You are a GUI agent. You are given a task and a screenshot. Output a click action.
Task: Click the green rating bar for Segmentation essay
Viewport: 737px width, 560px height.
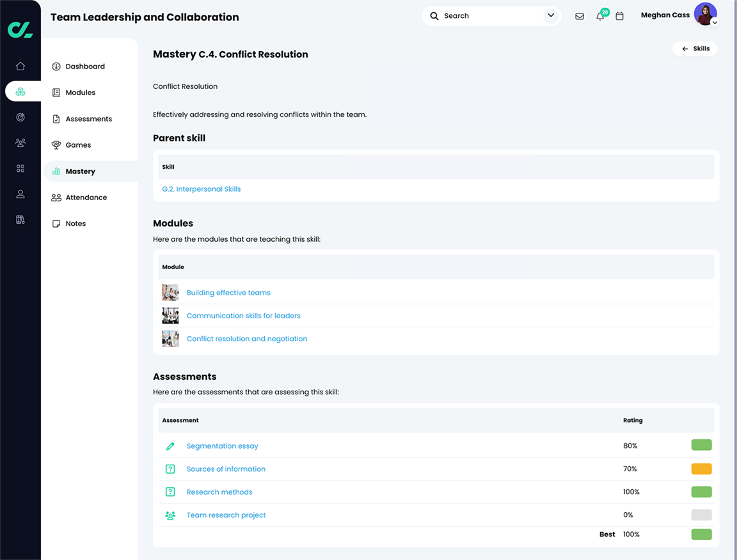(701, 445)
